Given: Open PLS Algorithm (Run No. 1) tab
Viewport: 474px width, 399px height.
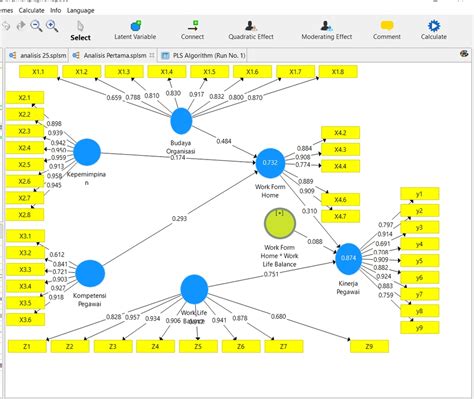Looking at the screenshot, I should (203, 55).
